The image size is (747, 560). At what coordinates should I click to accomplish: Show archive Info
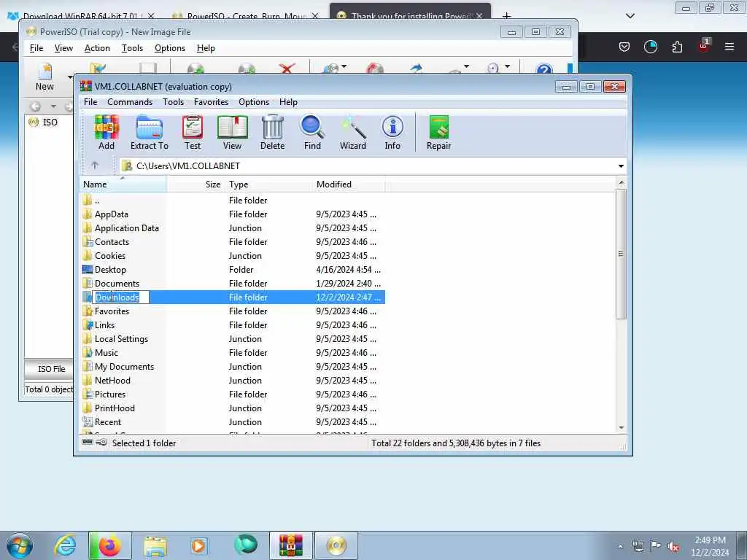[392, 133]
